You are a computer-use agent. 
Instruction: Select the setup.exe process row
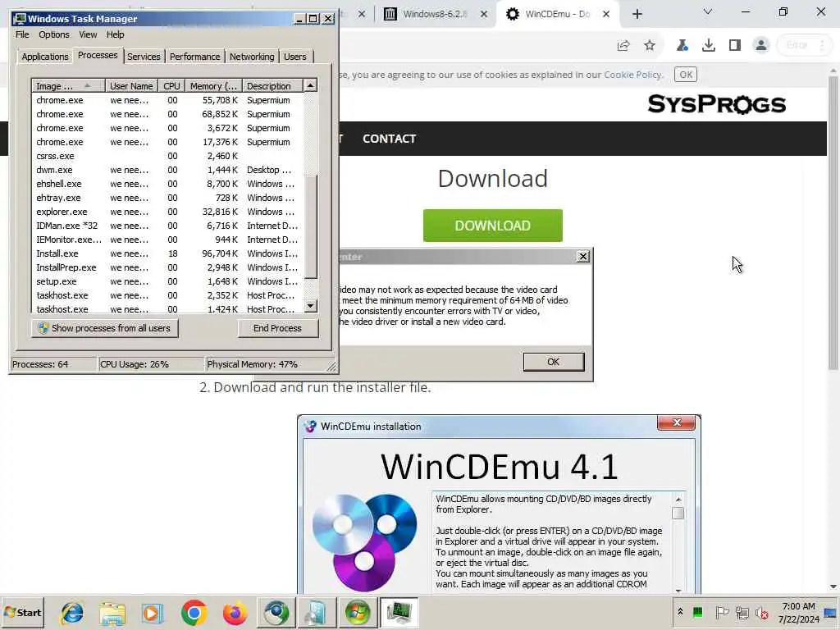(167, 281)
